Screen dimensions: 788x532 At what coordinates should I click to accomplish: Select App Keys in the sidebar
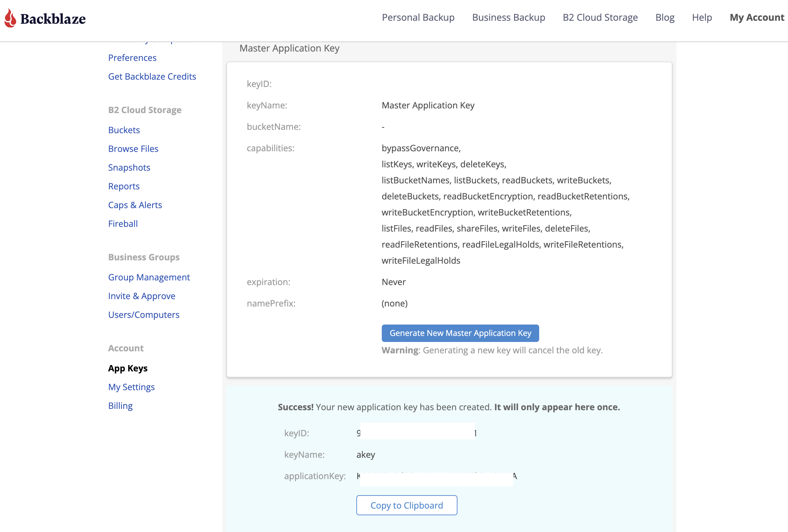(x=128, y=368)
